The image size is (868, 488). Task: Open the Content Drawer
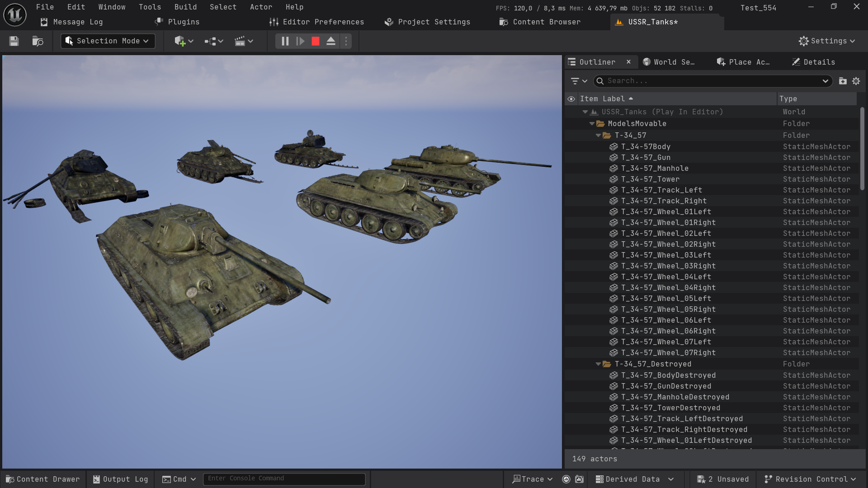tap(42, 479)
